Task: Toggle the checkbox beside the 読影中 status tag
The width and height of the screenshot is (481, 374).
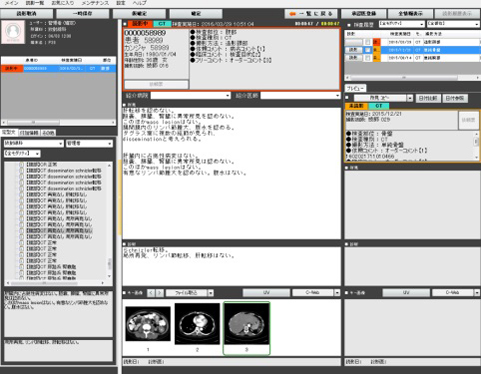Action: [x=125, y=24]
